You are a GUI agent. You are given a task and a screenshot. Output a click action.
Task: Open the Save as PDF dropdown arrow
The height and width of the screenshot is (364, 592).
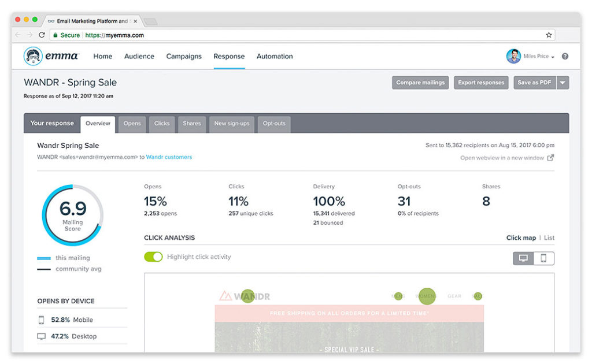tap(561, 83)
